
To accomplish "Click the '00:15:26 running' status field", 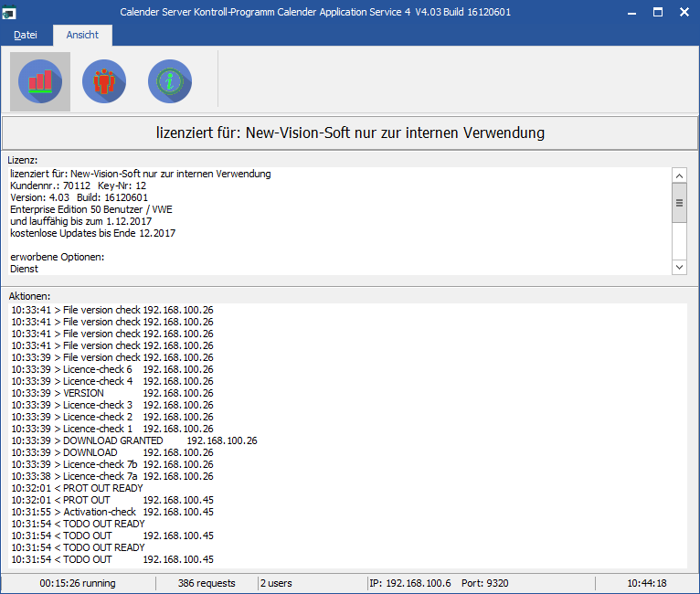I will (78, 583).
